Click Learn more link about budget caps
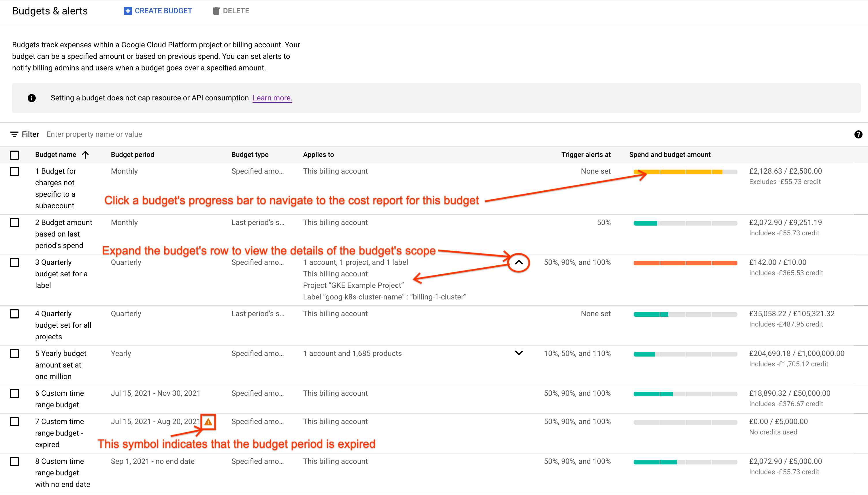Viewport: 868px width, 495px height. click(x=272, y=98)
